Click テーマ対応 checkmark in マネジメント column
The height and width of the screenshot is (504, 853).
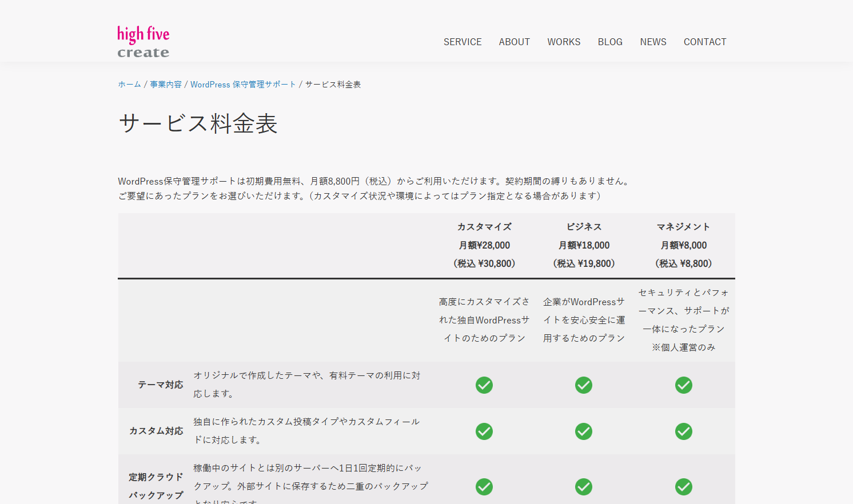(x=683, y=385)
